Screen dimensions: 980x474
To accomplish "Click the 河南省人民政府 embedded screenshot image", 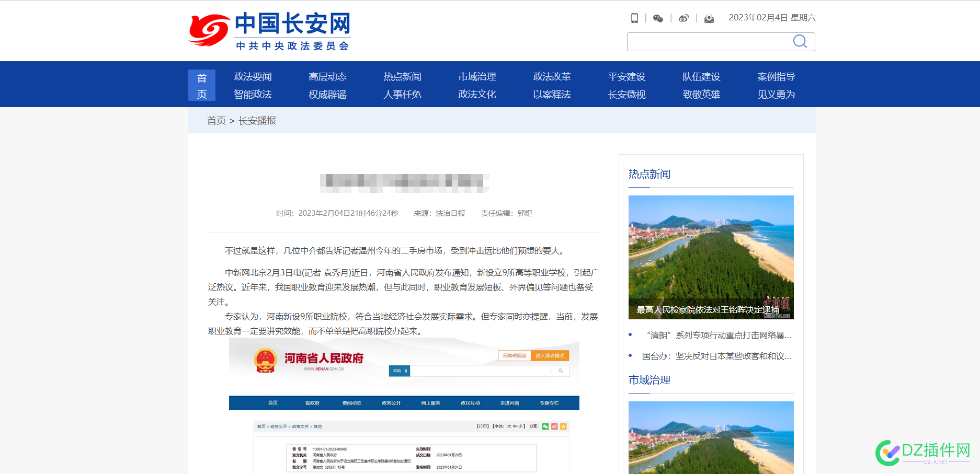I will click(x=404, y=406).
